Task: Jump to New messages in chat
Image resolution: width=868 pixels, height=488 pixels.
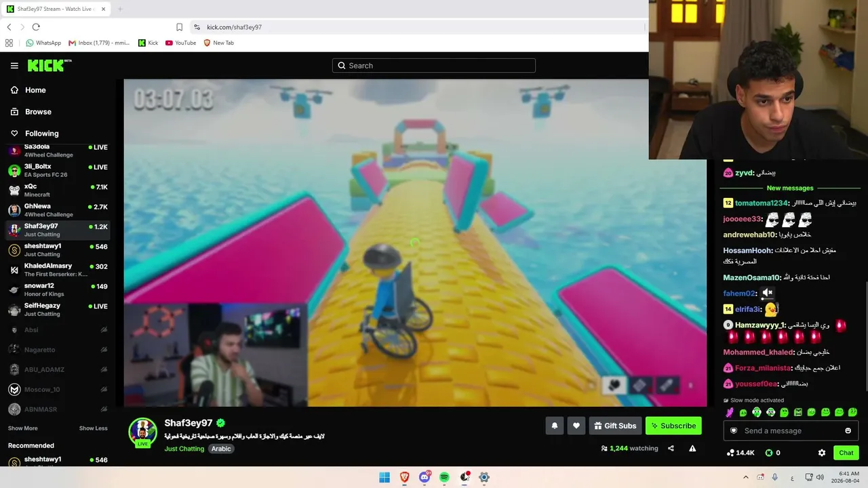Action: click(789, 188)
